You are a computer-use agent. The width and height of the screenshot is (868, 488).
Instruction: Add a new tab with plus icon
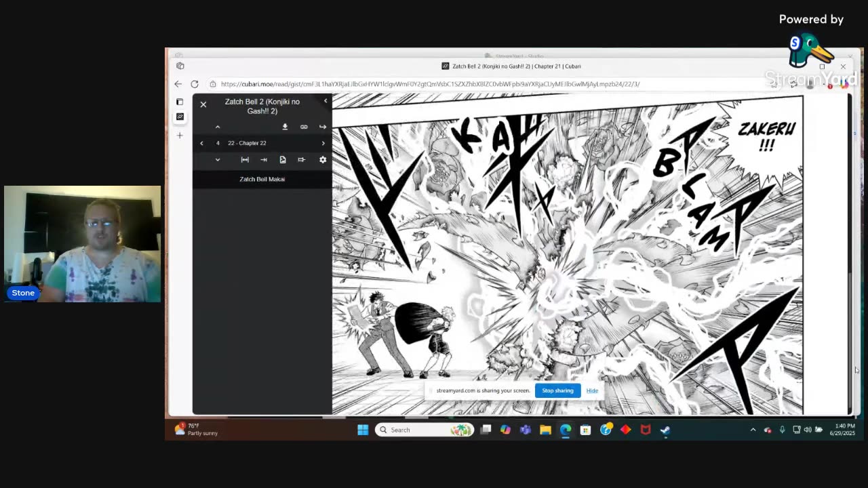pyautogui.click(x=180, y=136)
